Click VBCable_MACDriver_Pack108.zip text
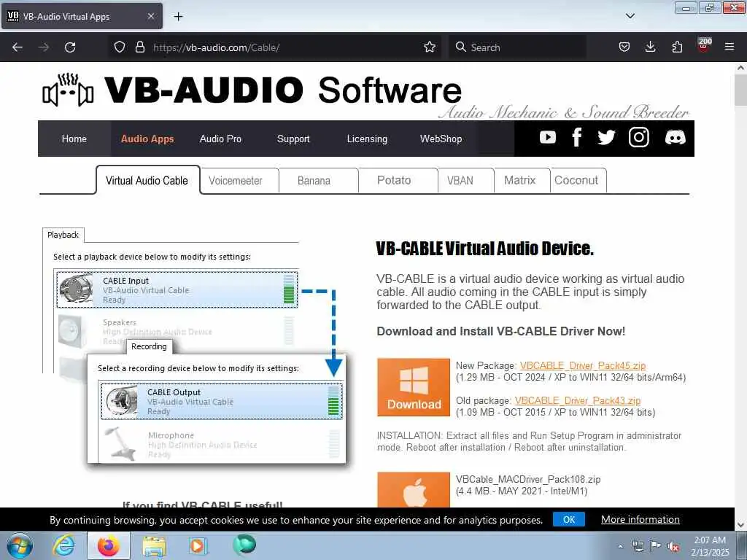The width and height of the screenshot is (747, 560). pos(528,479)
